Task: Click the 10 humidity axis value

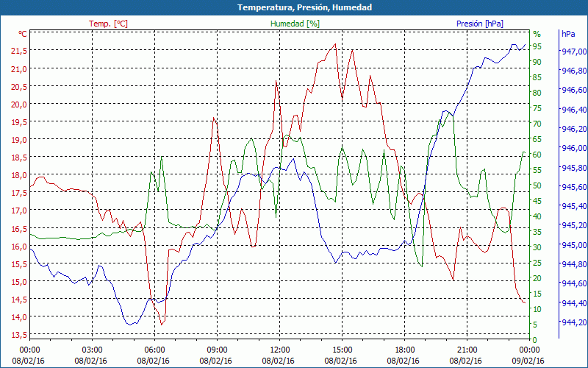Action: click(x=537, y=309)
